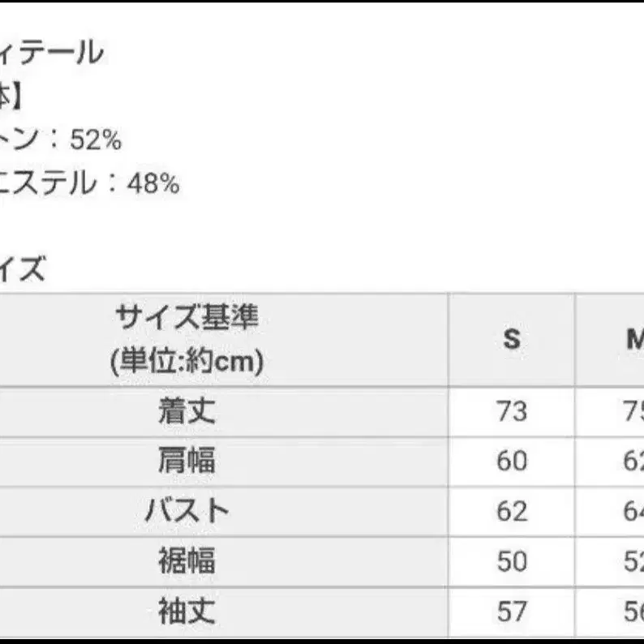Click the 73 value in 着丈 row

[x=511, y=412]
